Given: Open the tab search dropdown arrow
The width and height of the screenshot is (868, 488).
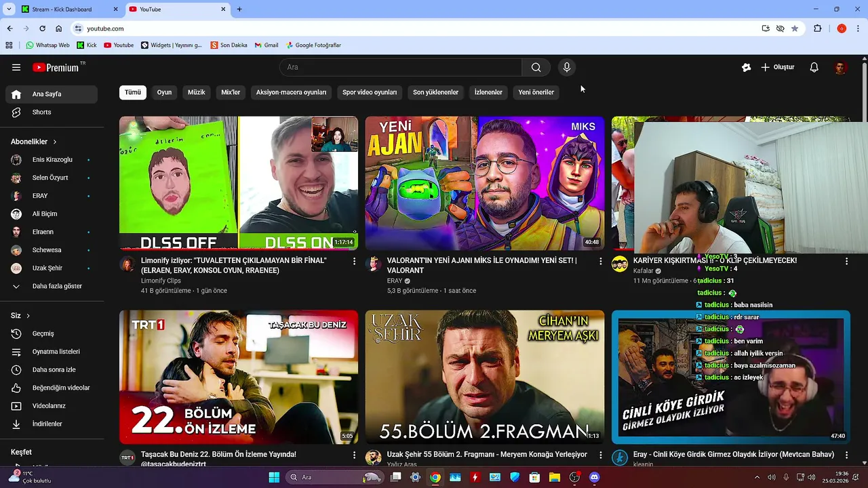Looking at the screenshot, I should coord(9,9).
